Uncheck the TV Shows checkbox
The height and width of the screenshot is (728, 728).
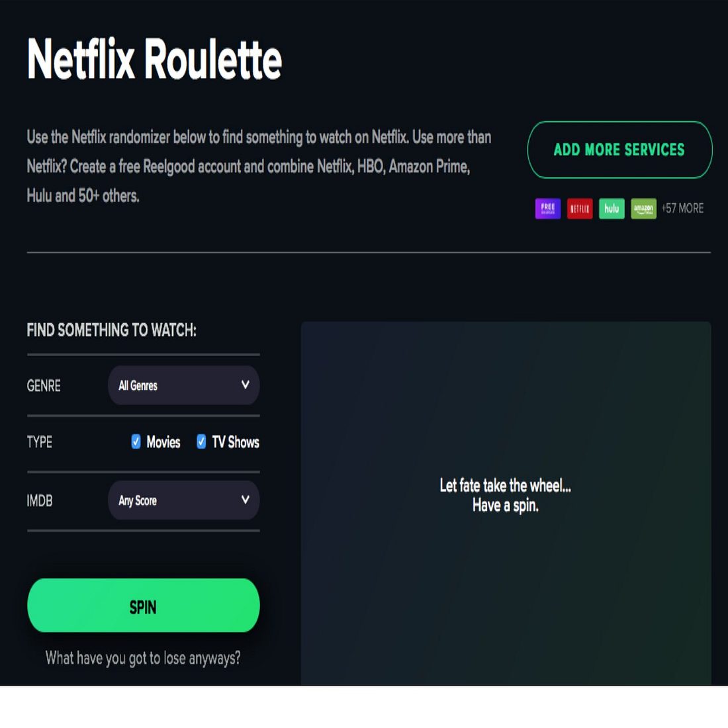201,441
